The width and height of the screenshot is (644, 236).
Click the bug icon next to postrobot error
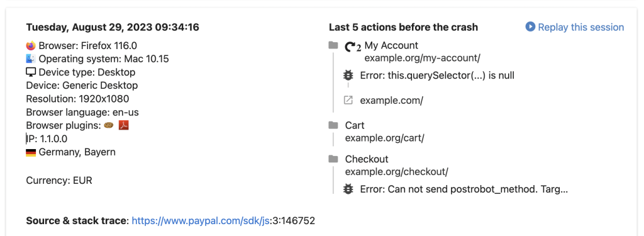pyautogui.click(x=348, y=189)
